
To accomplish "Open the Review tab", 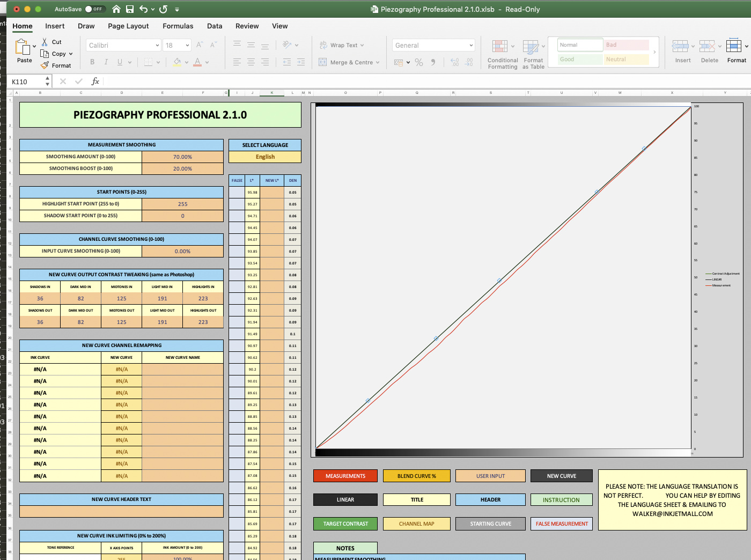I will coord(247,26).
